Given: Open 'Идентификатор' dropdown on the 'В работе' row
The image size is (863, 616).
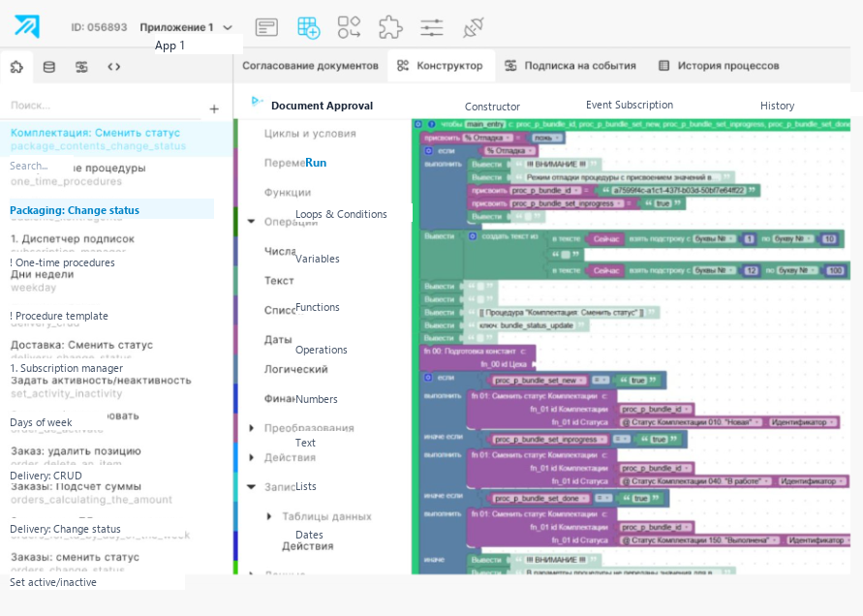Looking at the screenshot, I should (x=812, y=481).
